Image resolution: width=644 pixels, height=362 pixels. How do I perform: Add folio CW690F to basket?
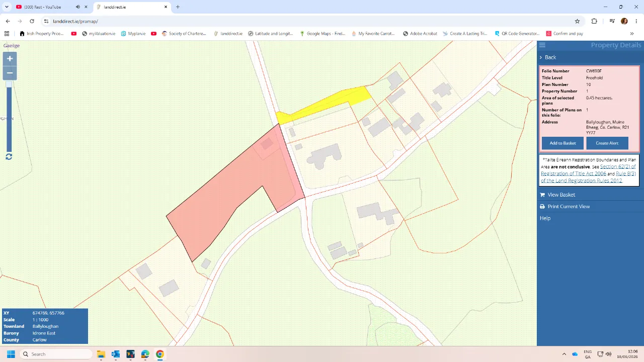coord(562,143)
